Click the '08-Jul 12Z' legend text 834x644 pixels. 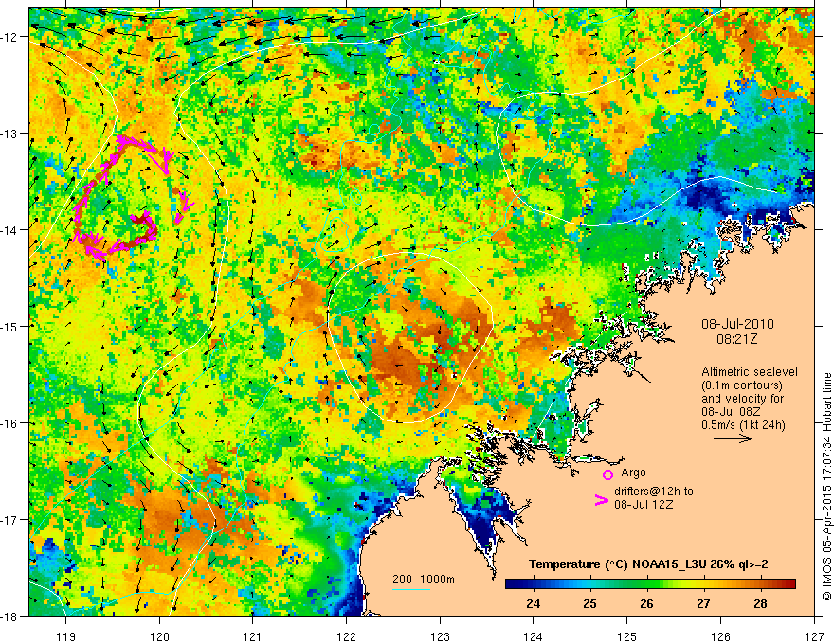click(644, 504)
